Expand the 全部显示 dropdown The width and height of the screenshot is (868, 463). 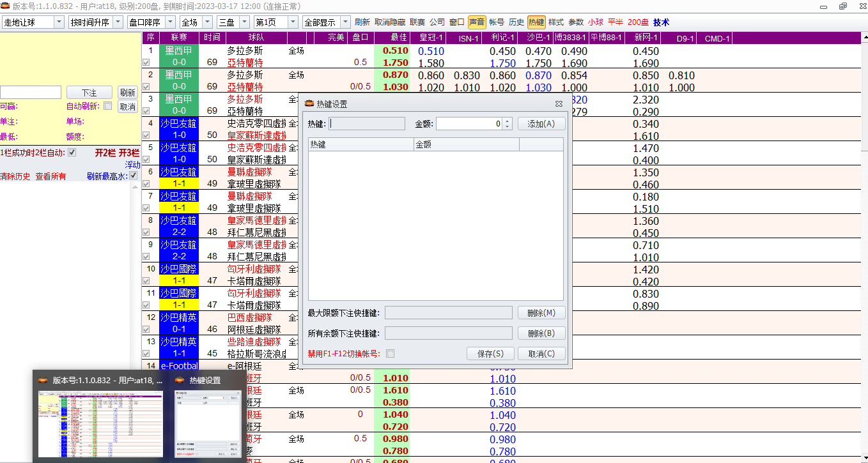pyautogui.click(x=345, y=22)
